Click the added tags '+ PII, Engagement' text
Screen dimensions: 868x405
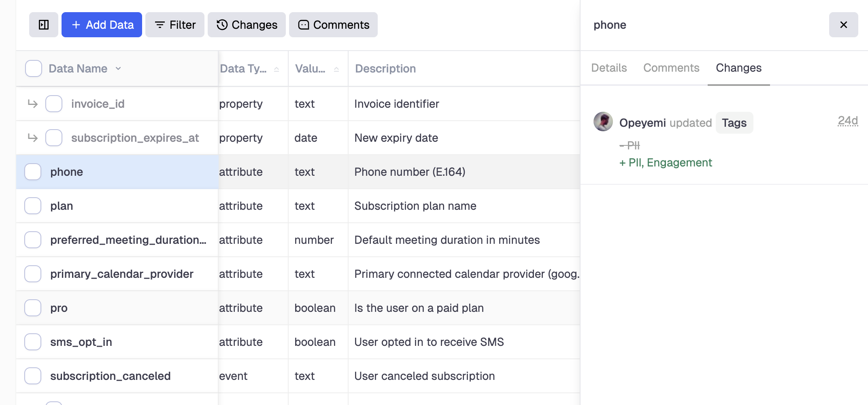click(x=666, y=162)
